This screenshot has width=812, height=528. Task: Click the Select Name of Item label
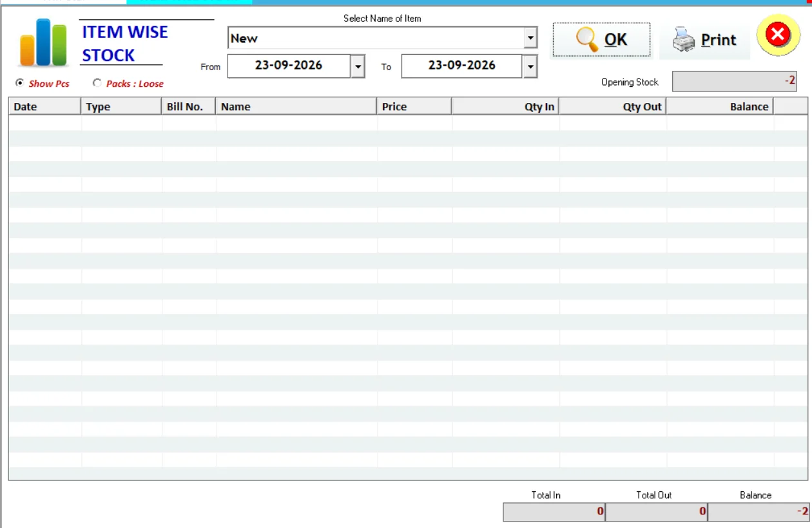pos(382,19)
